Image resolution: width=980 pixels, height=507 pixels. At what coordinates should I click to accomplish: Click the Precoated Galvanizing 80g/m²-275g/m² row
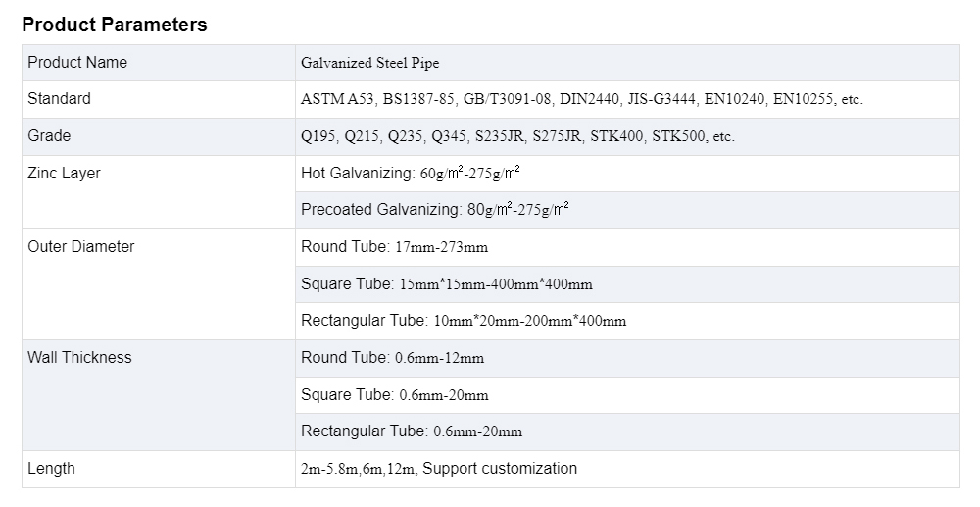point(435,210)
